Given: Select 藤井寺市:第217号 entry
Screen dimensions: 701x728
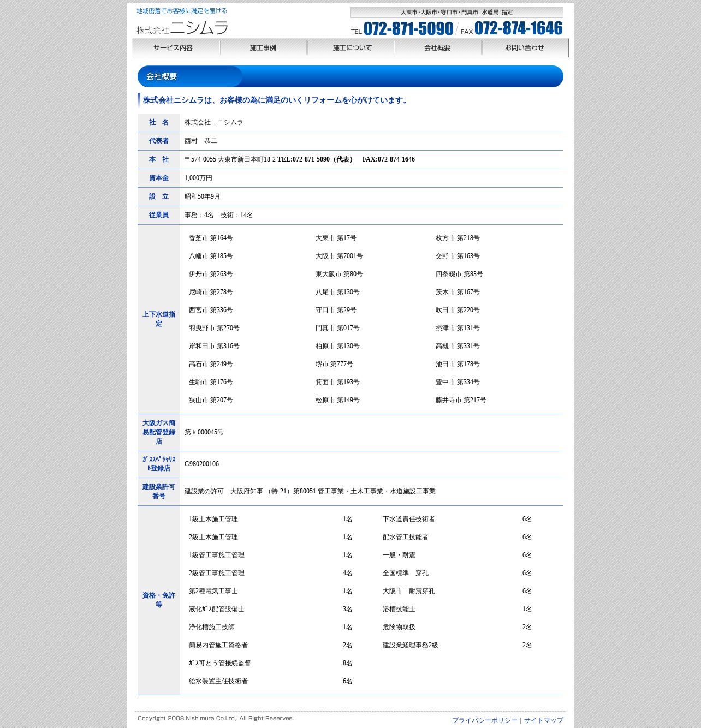Looking at the screenshot, I should point(461,400).
